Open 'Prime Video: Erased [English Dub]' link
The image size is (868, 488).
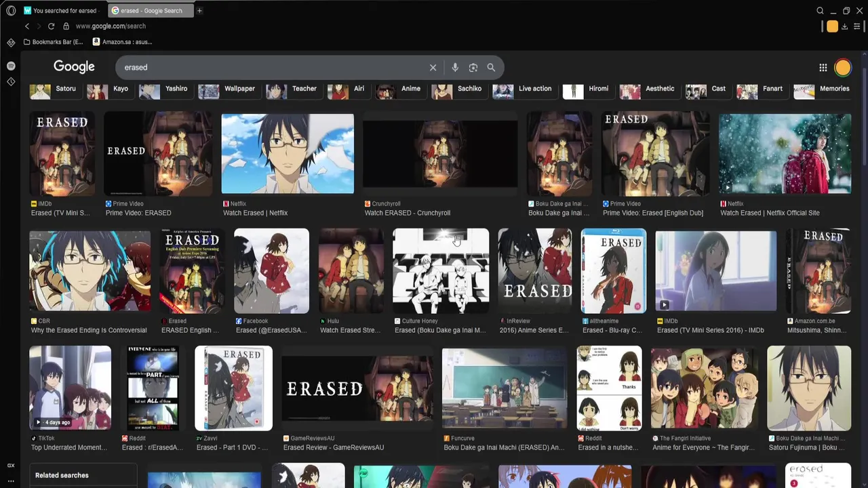[653, 213]
